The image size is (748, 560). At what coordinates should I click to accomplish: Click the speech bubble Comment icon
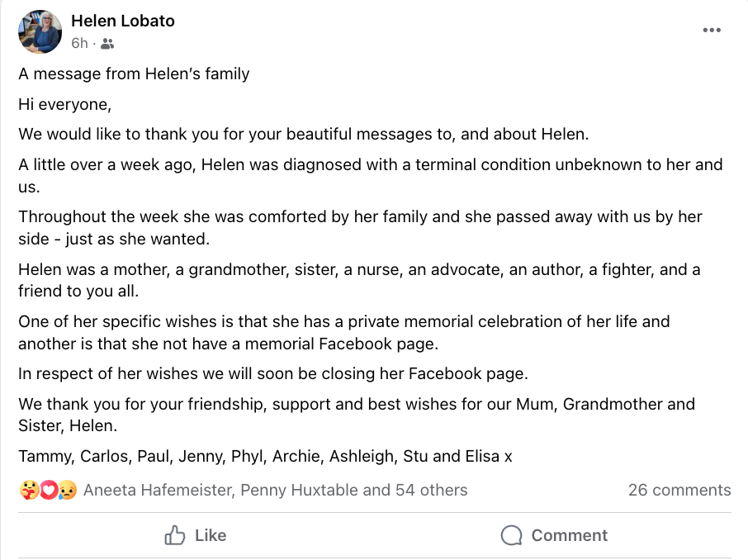pyautogui.click(x=512, y=535)
